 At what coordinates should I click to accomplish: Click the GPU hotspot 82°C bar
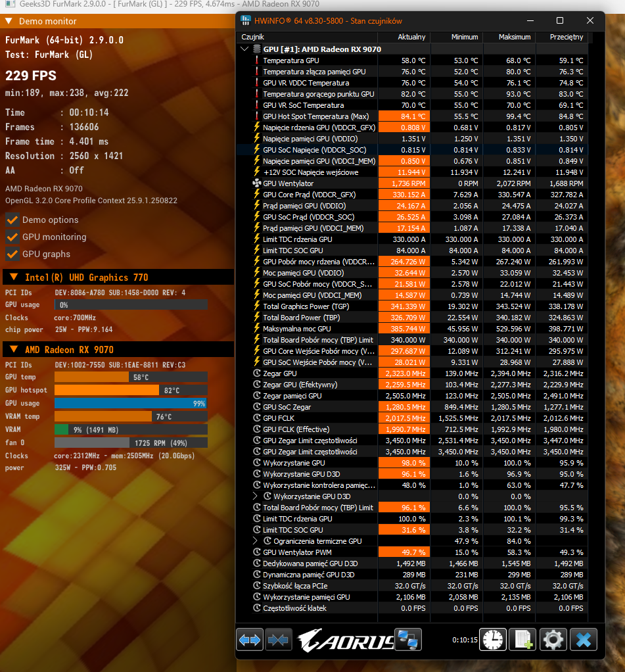(x=131, y=391)
